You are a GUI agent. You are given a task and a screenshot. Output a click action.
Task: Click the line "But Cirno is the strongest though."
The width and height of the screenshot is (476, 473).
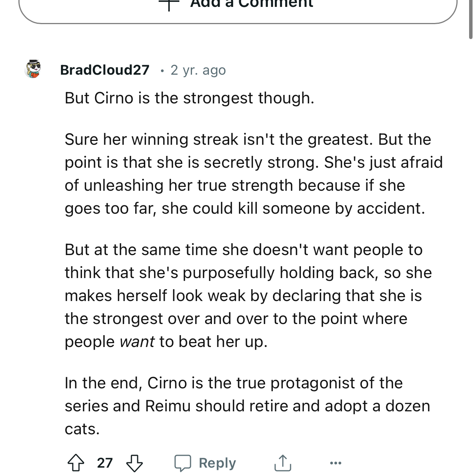189,98
